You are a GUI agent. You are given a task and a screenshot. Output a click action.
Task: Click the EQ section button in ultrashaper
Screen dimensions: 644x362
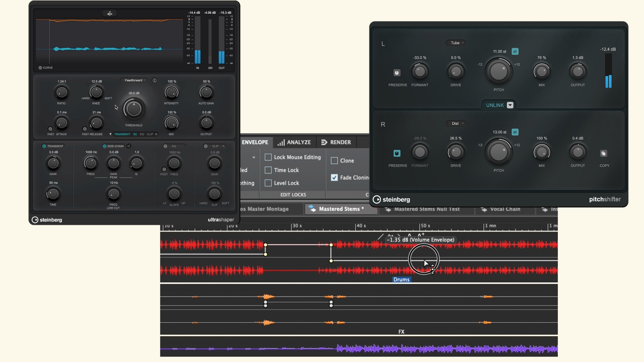(x=142, y=134)
